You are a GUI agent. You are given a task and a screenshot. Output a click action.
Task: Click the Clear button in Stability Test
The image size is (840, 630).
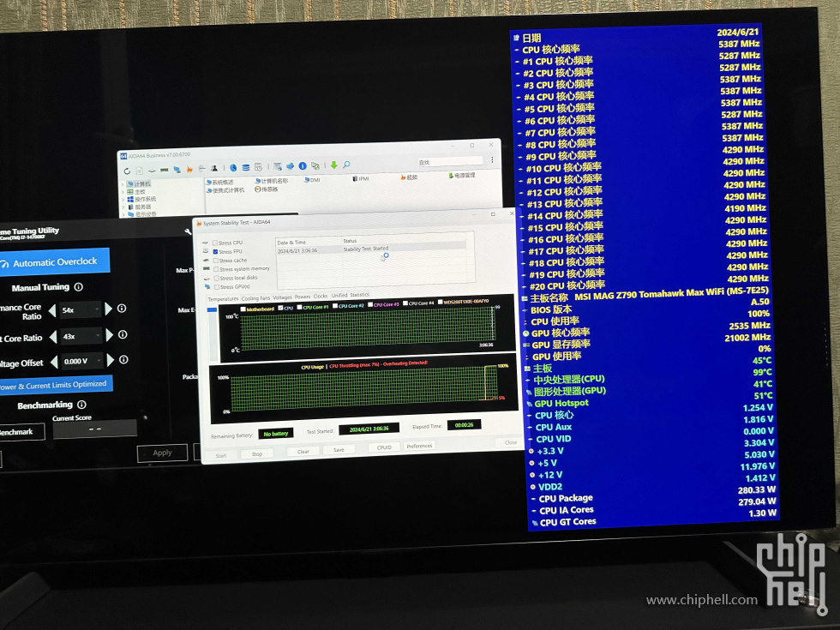[303, 452]
